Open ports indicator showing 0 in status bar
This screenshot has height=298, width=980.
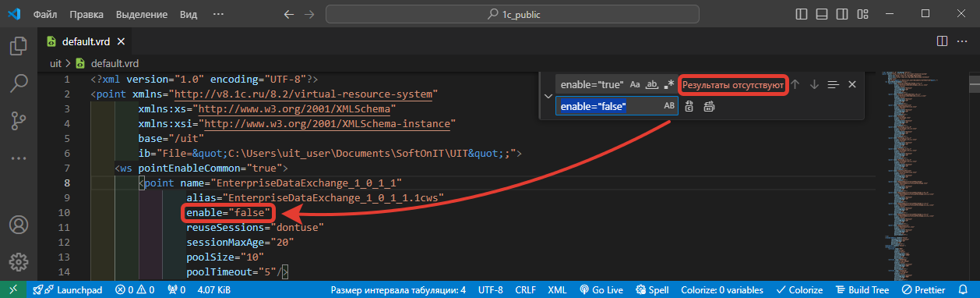tap(176, 289)
